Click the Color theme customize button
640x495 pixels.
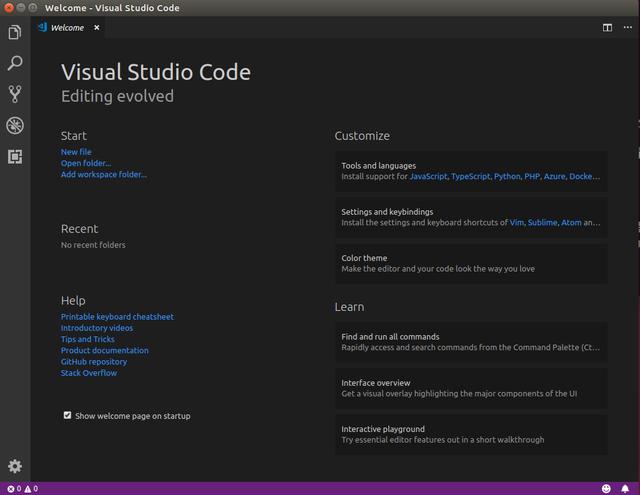click(x=471, y=264)
